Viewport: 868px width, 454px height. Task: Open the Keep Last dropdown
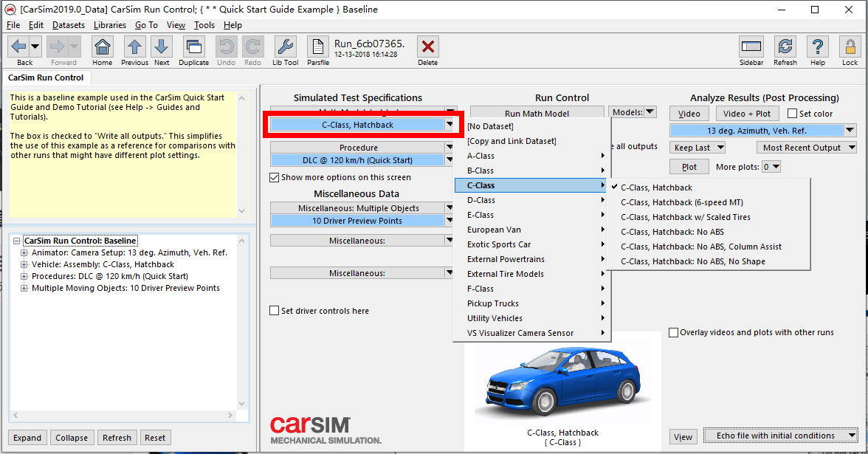(x=697, y=148)
